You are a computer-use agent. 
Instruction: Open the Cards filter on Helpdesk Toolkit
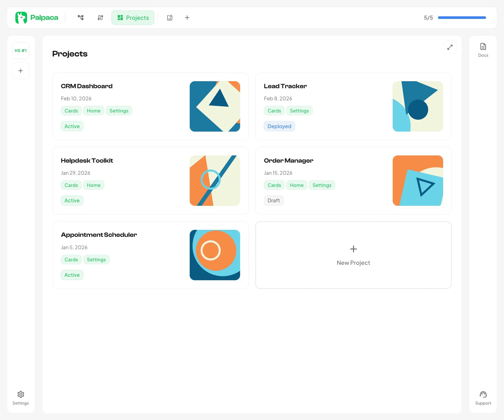click(x=71, y=185)
